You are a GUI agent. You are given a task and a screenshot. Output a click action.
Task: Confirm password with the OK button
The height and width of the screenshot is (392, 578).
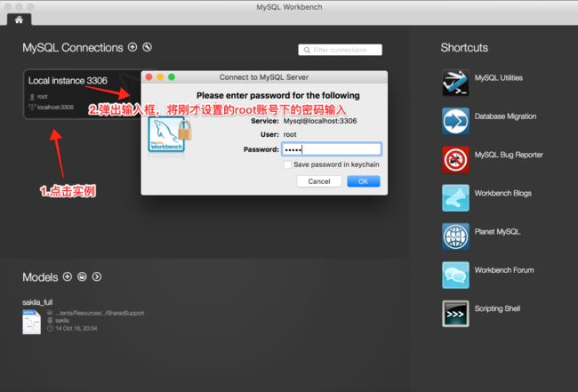364,181
